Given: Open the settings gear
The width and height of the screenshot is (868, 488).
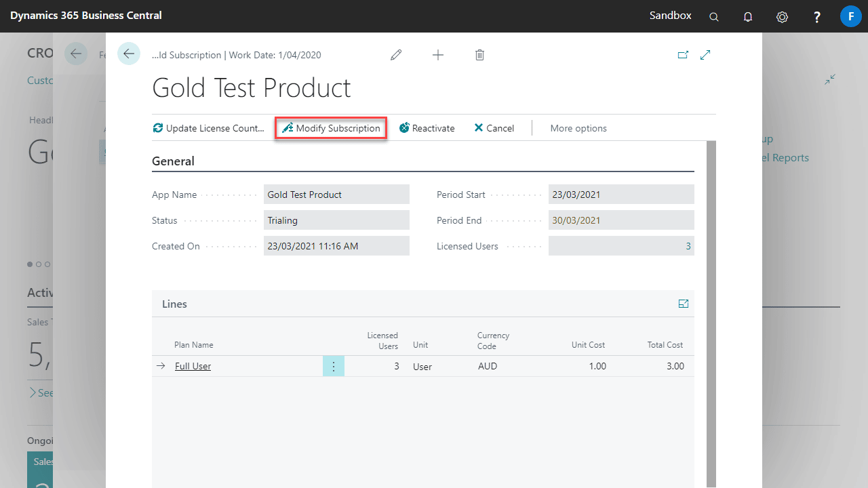Looking at the screenshot, I should pyautogui.click(x=782, y=16).
